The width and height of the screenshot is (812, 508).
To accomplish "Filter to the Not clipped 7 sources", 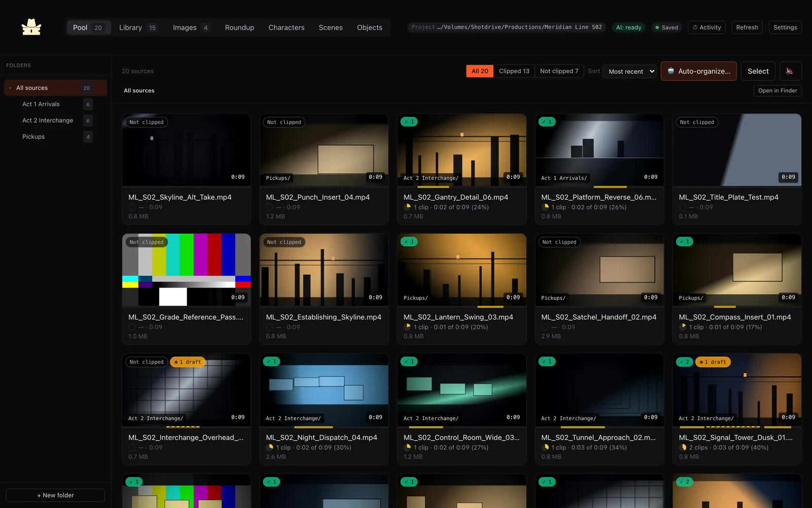I will pyautogui.click(x=559, y=71).
